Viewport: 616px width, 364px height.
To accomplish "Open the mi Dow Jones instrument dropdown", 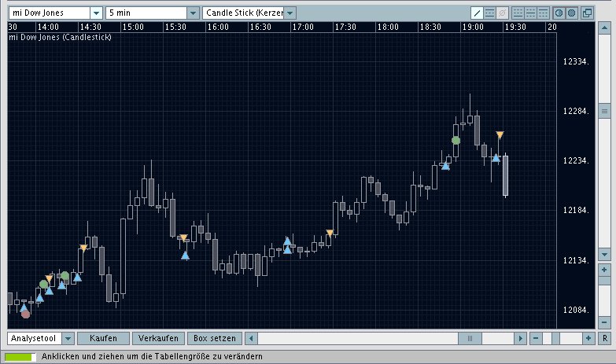I will pyautogui.click(x=97, y=13).
